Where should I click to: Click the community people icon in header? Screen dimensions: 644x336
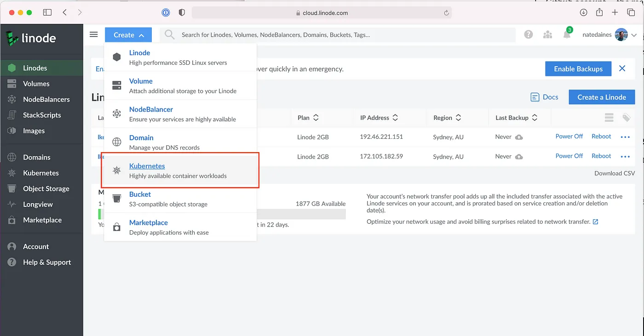click(x=547, y=35)
